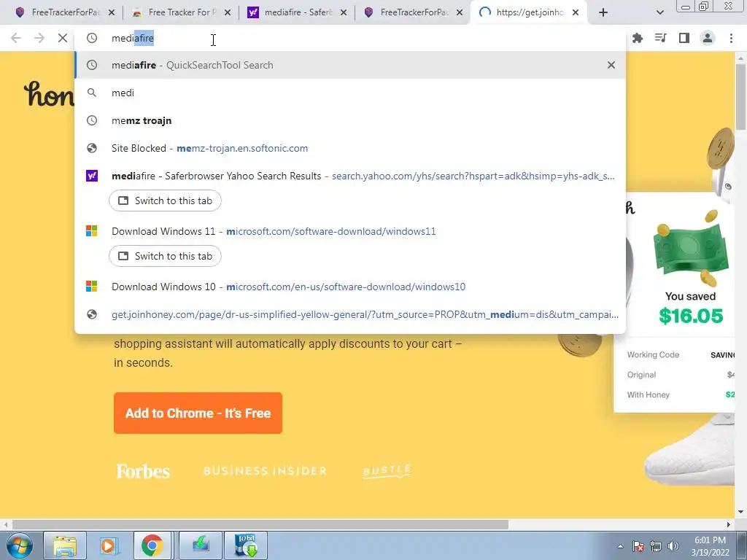The height and width of the screenshot is (560, 747).
Task: Click Switch to this tab under Yahoo result
Action: 165,201
